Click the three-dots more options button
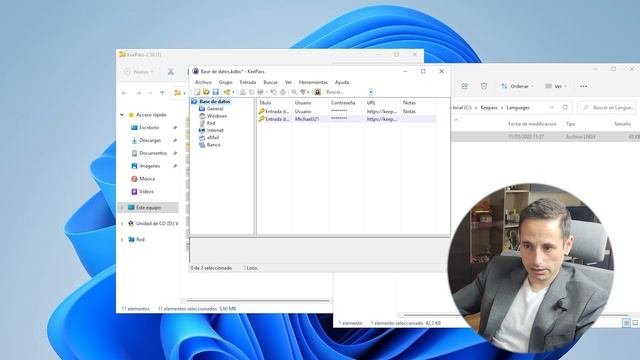 (583, 86)
